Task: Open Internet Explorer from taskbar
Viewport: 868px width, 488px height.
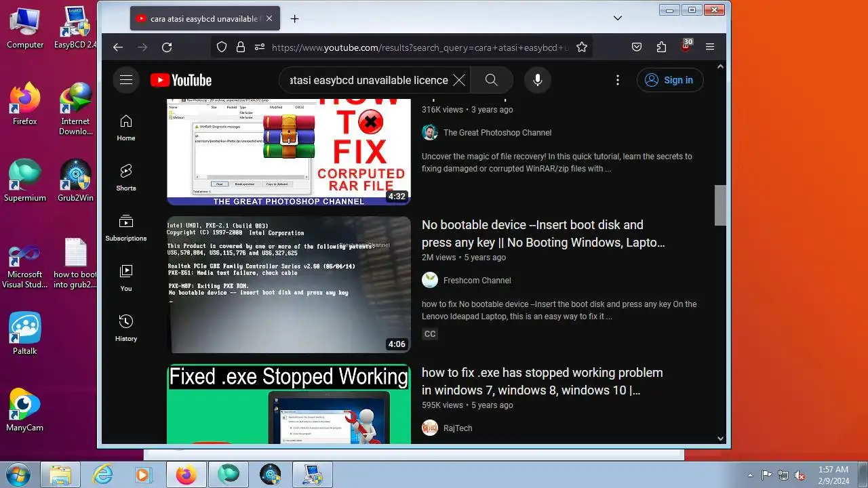Action: [x=102, y=474]
